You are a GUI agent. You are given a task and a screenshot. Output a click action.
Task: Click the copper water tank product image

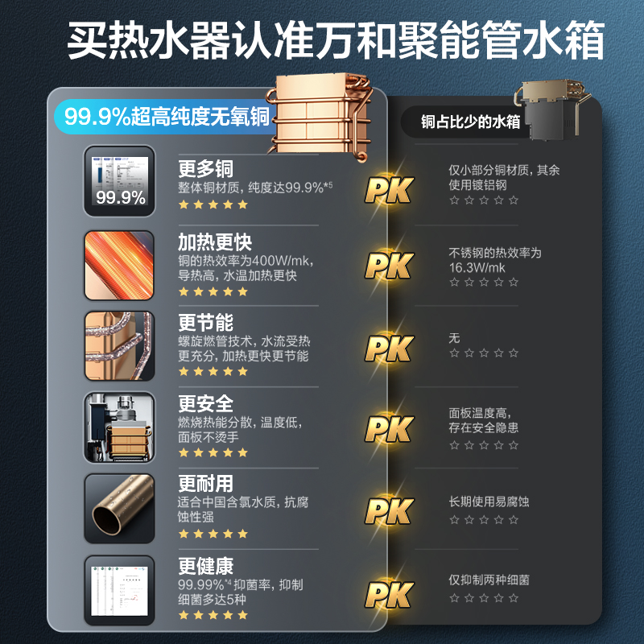coord(319,117)
